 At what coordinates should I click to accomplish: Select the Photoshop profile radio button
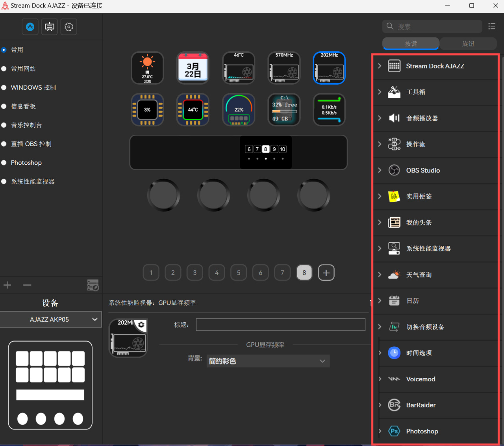[x=4, y=163]
